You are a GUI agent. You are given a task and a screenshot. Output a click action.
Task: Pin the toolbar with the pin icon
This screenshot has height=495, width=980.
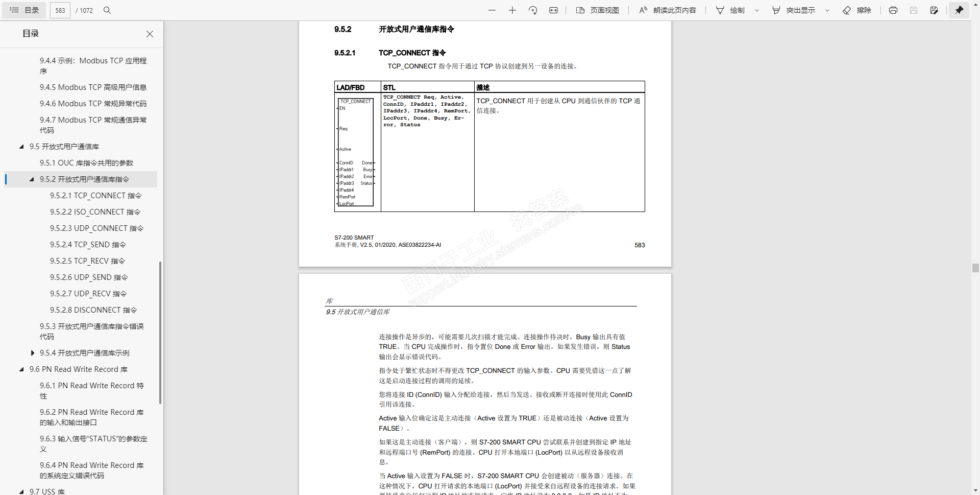(x=960, y=10)
